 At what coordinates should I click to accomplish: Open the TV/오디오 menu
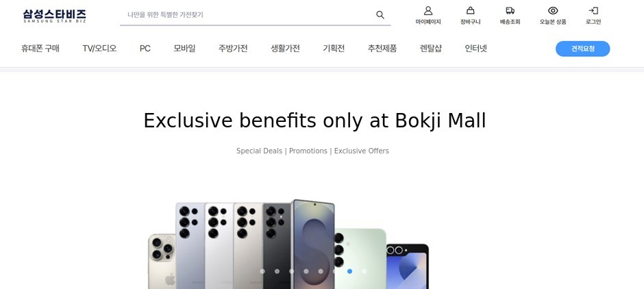99,49
